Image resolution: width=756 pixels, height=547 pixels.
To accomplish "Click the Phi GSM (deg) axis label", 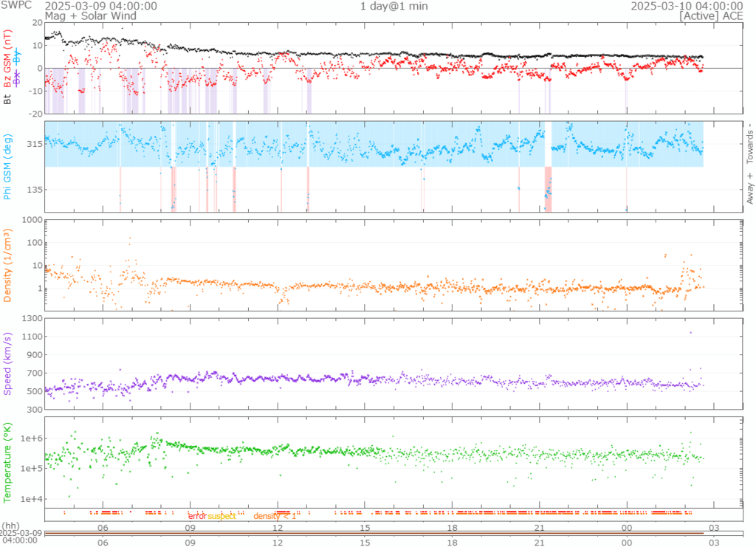I will [x=9, y=168].
